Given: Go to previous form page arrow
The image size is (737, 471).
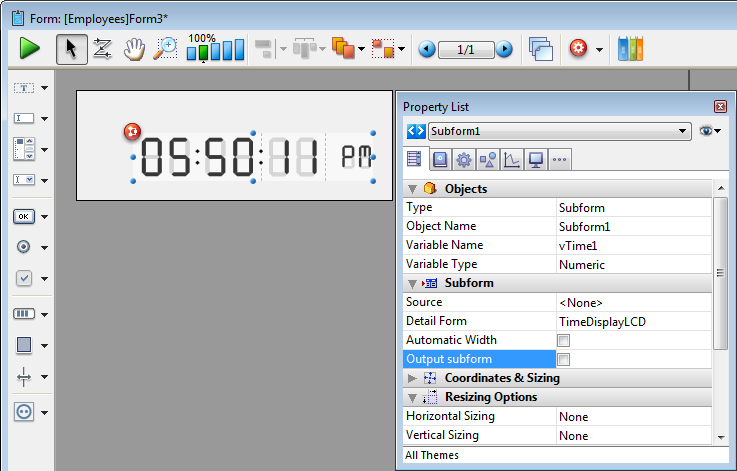Looking at the screenshot, I should coord(427,49).
